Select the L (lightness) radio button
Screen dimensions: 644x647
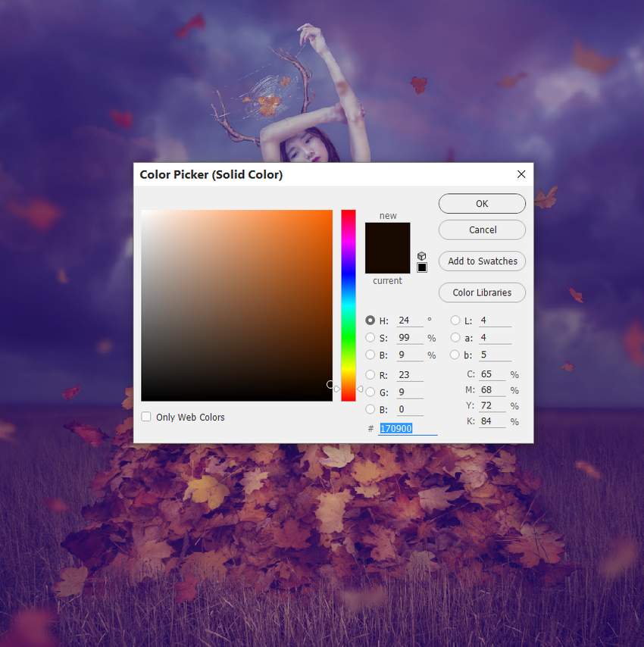point(455,320)
